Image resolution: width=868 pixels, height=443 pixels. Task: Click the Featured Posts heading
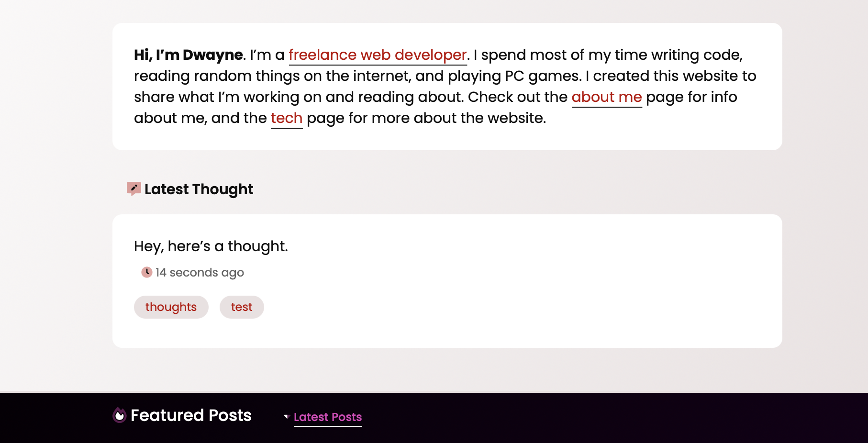(x=191, y=415)
